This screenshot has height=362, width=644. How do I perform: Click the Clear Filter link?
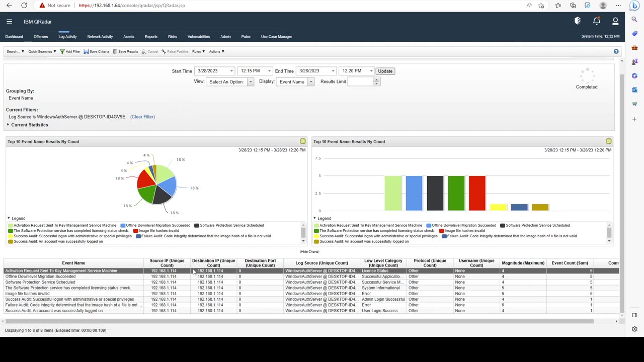(142, 117)
